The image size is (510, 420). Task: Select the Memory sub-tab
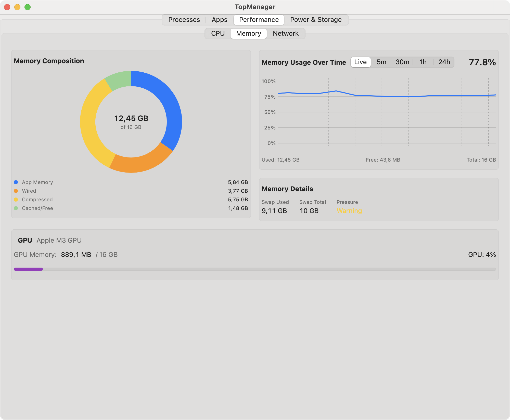(x=249, y=33)
